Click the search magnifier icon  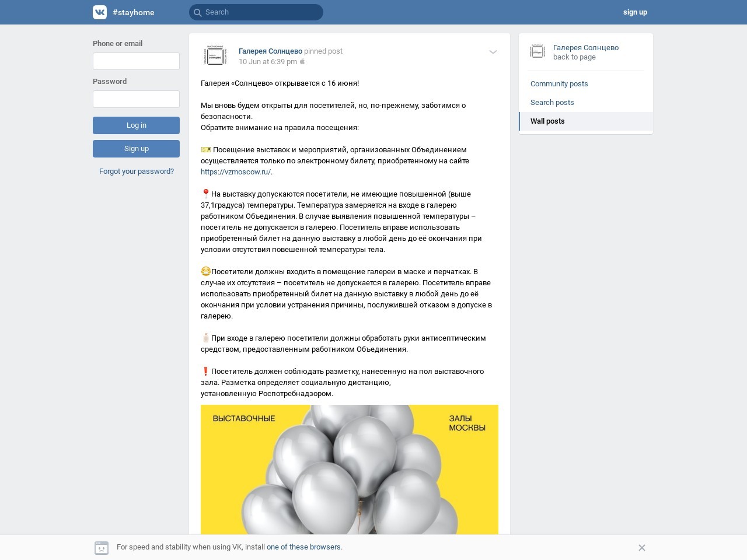[197, 12]
